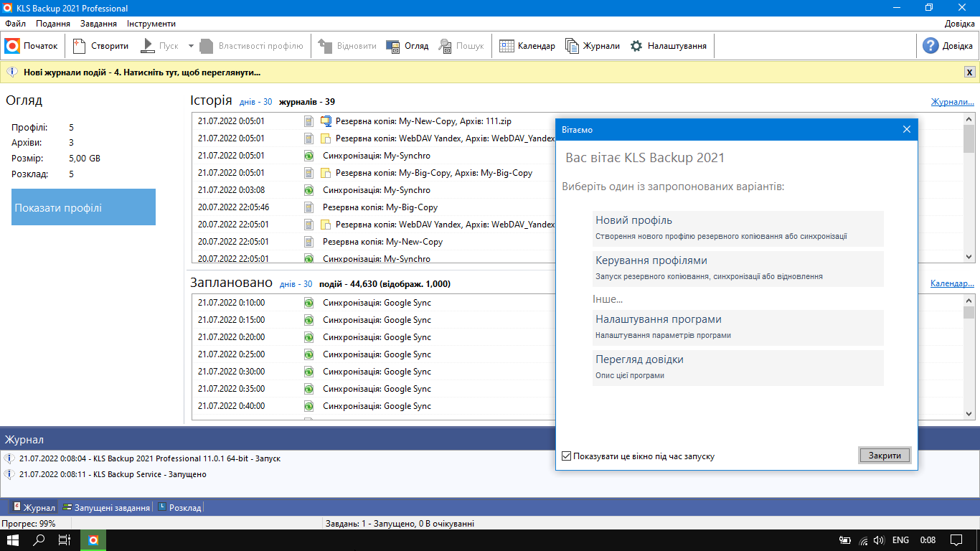This screenshot has height=551, width=980.
Task: Click sync icon for 0:10:00 Google Sync
Action: (x=308, y=303)
